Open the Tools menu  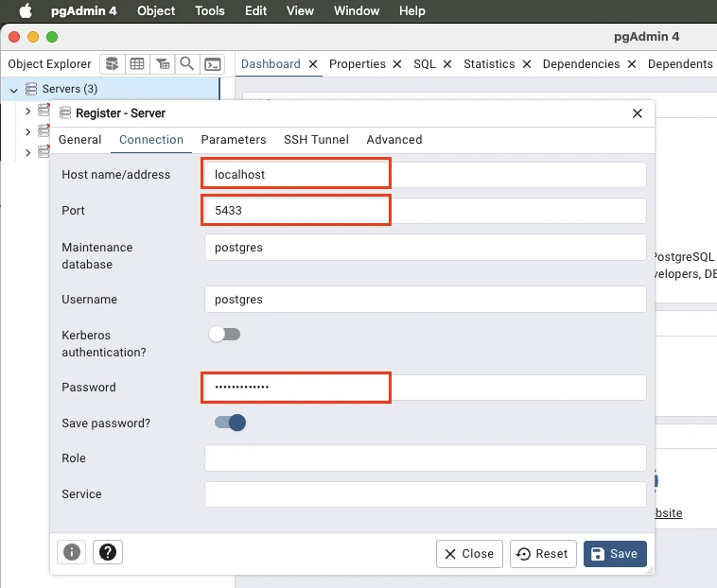[209, 11]
